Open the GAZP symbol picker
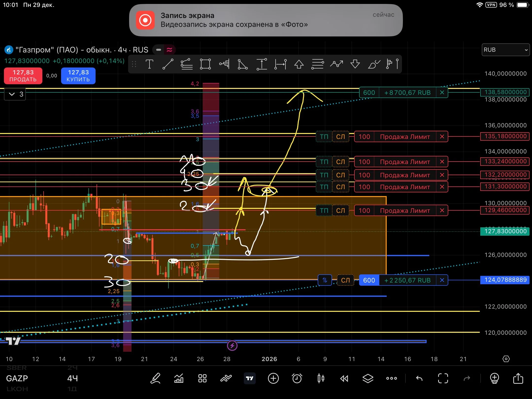This screenshot has width=532, height=399. pos(17,378)
